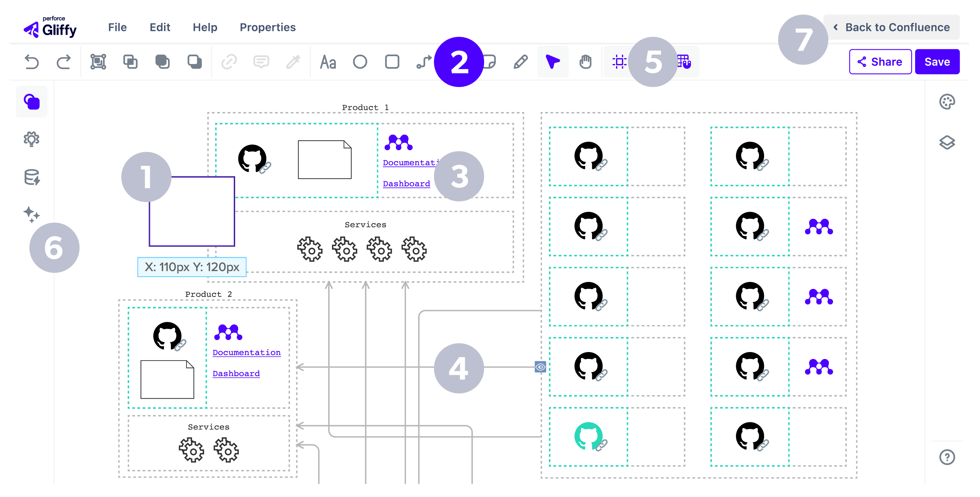Open the gear-lightbulb sidebar panel
980x497 pixels.
32,139
